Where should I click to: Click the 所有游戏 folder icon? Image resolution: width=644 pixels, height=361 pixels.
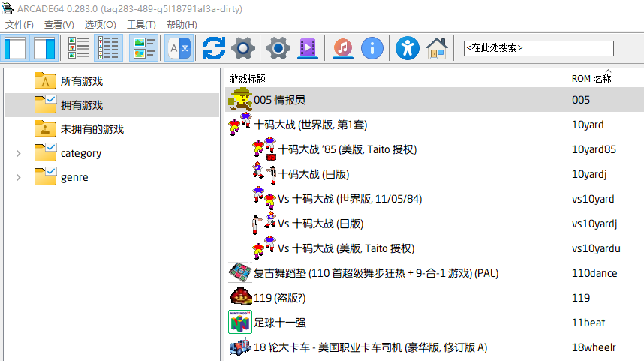[x=45, y=80]
